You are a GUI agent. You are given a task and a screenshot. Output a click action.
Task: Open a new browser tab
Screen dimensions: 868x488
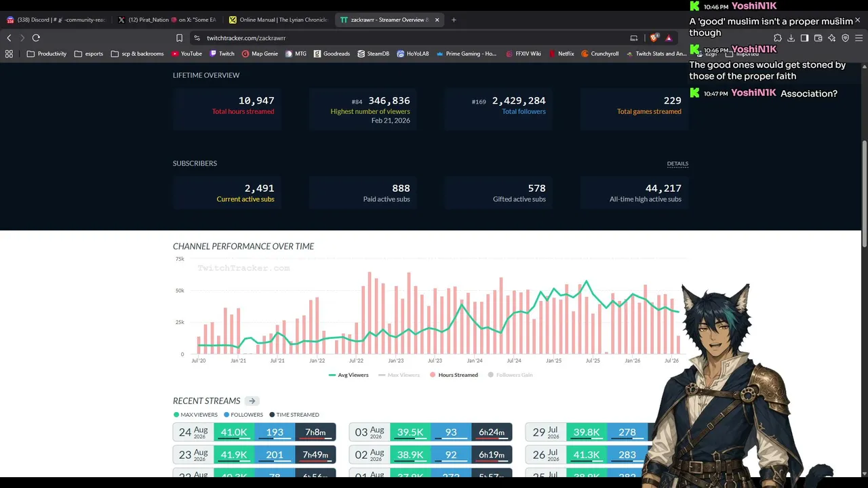[x=454, y=20]
